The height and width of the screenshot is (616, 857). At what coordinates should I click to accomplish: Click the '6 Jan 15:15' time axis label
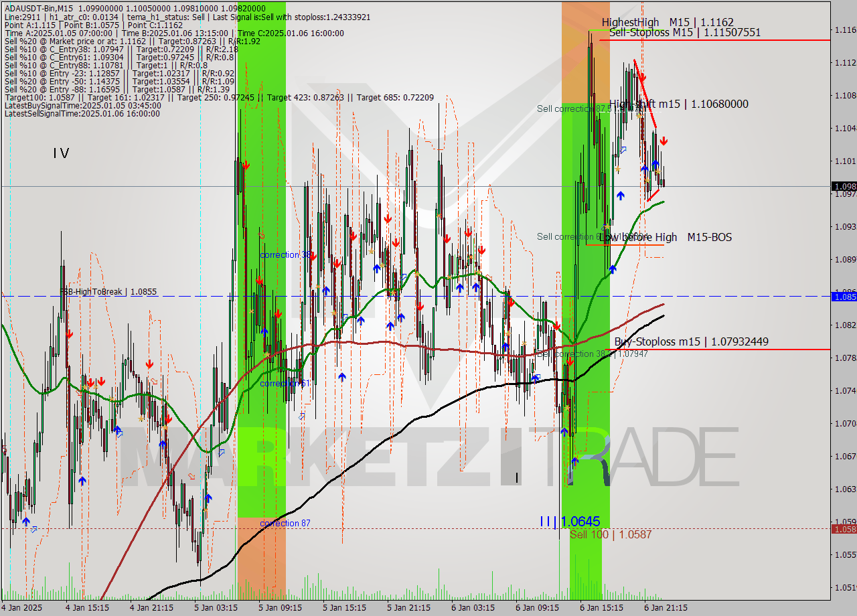coord(601,608)
